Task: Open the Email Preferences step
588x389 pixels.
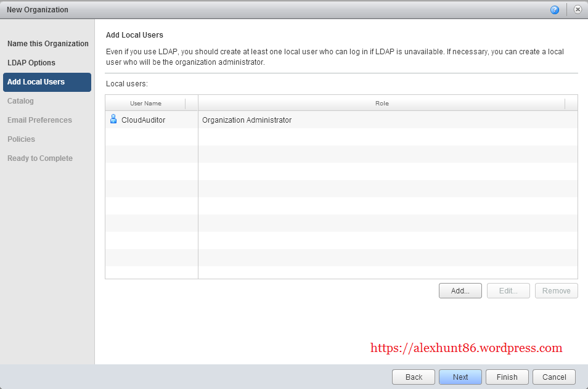Action: 39,120
